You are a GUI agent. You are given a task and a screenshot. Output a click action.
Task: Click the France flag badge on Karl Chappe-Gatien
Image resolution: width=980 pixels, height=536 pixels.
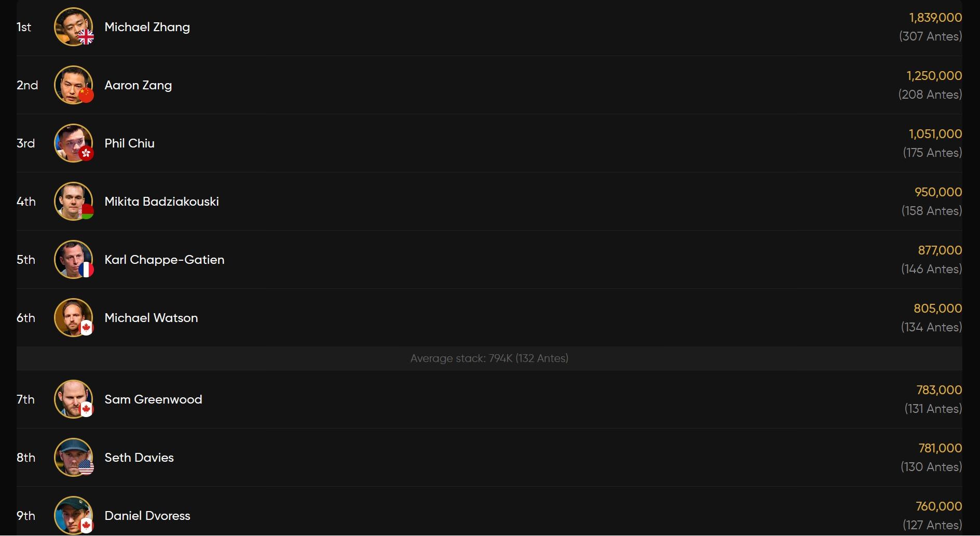(86, 270)
